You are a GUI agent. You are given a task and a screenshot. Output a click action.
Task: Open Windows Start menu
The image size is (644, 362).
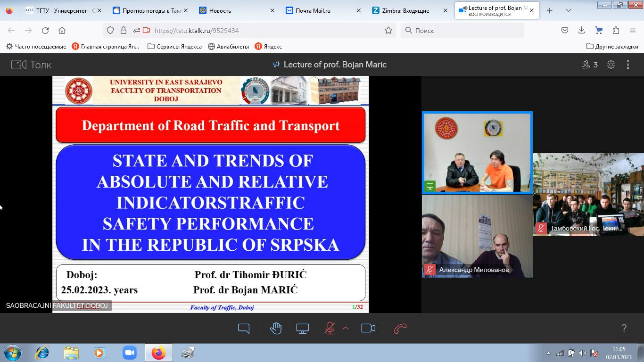[x=12, y=353]
